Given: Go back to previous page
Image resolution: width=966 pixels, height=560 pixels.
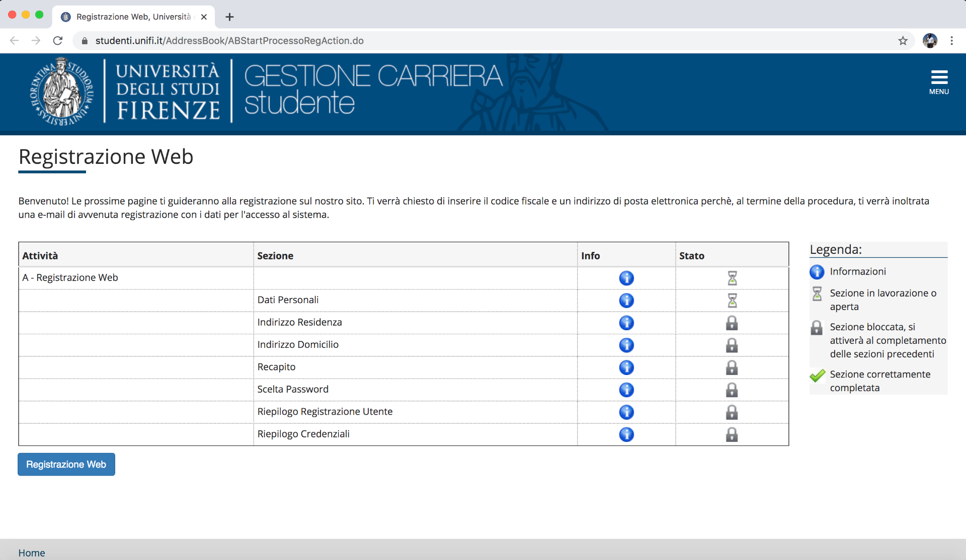Looking at the screenshot, I should pyautogui.click(x=14, y=41).
